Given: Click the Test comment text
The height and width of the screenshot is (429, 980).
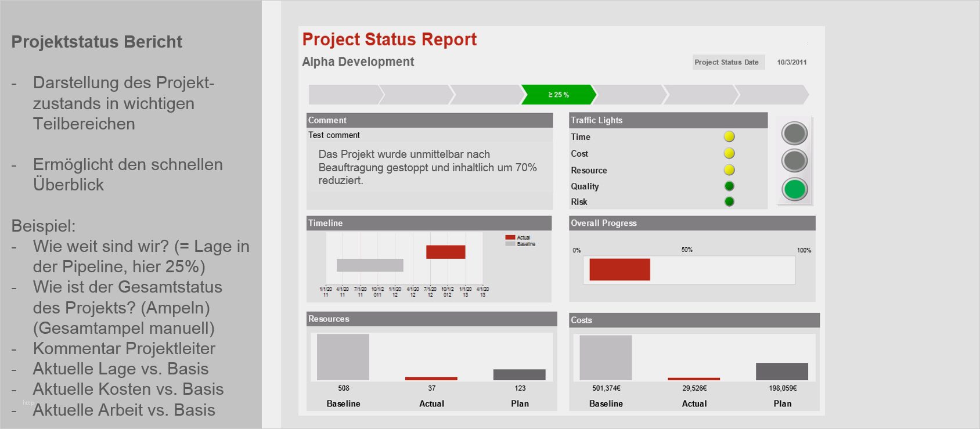Looking at the screenshot, I should (334, 135).
